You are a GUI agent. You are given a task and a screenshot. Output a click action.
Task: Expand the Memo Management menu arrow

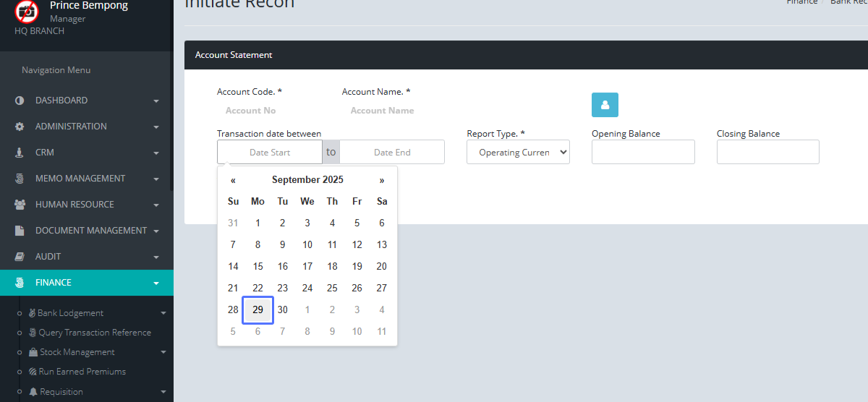point(156,179)
